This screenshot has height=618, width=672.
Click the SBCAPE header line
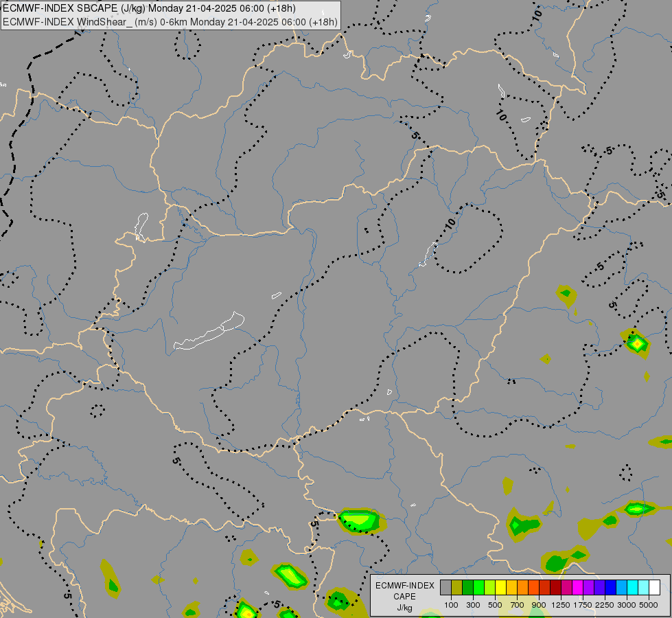(x=149, y=8)
